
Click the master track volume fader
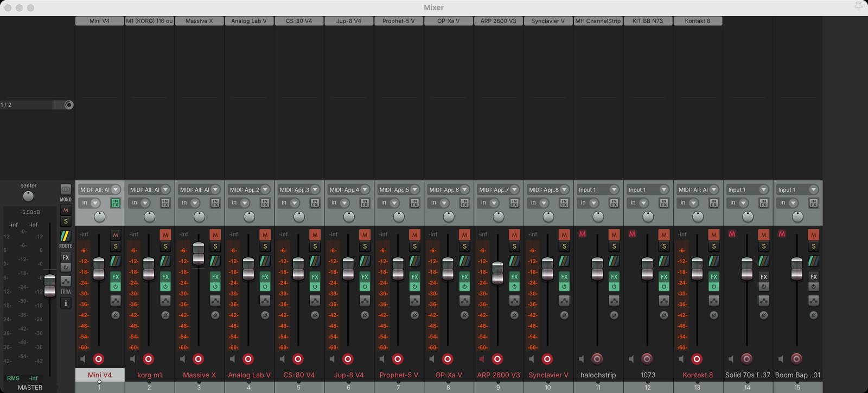(x=49, y=286)
